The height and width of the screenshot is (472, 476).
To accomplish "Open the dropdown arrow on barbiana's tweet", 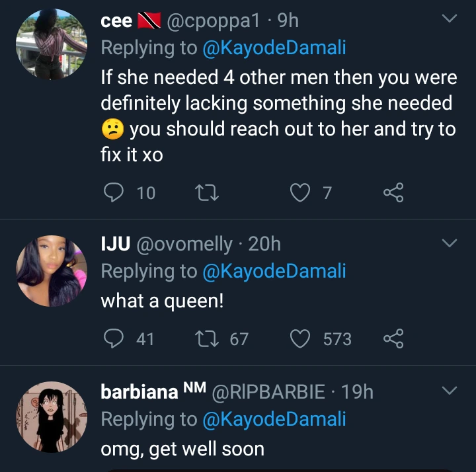I will pyautogui.click(x=449, y=391).
